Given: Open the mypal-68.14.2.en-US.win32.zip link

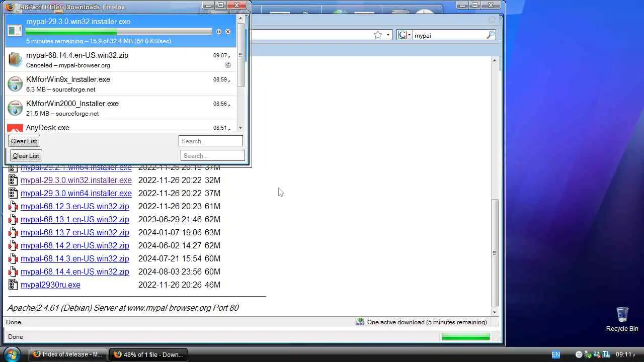Looking at the screenshot, I should coord(75,245).
